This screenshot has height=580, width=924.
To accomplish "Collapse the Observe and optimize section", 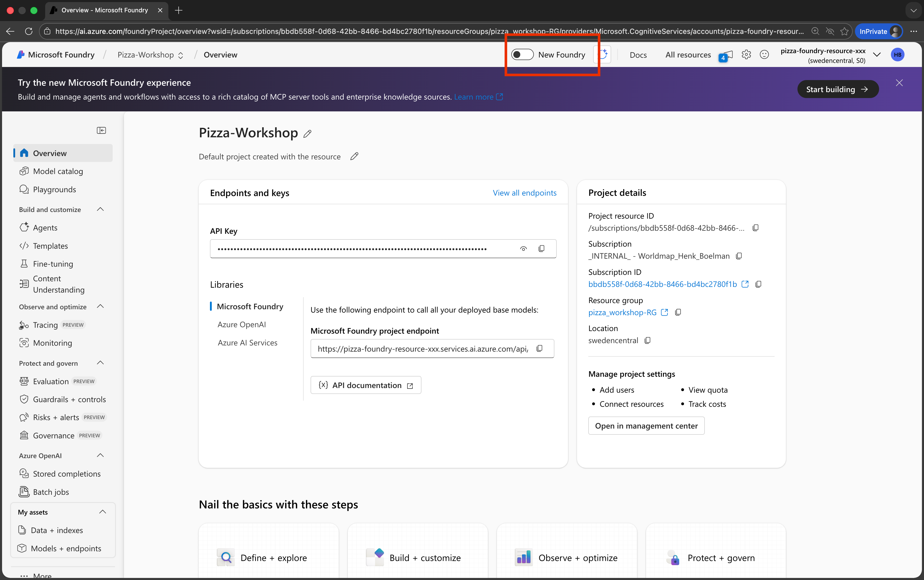I will click(101, 306).
